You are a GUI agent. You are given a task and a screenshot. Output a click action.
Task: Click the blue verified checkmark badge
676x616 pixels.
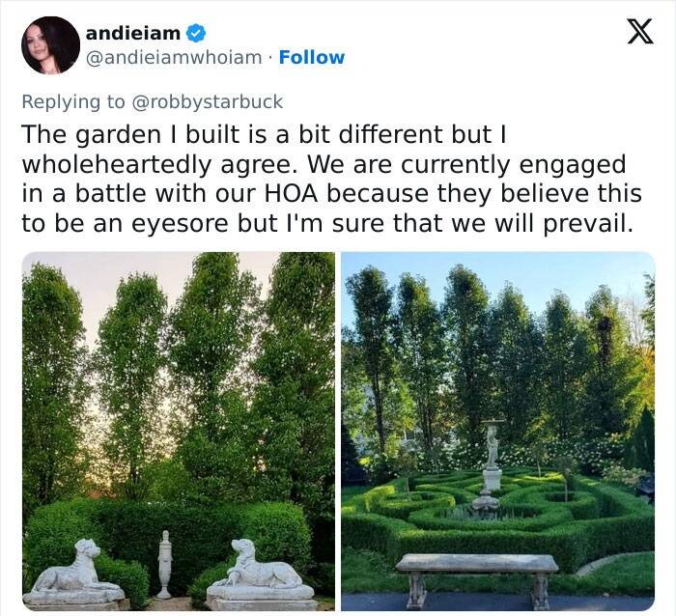196,33
